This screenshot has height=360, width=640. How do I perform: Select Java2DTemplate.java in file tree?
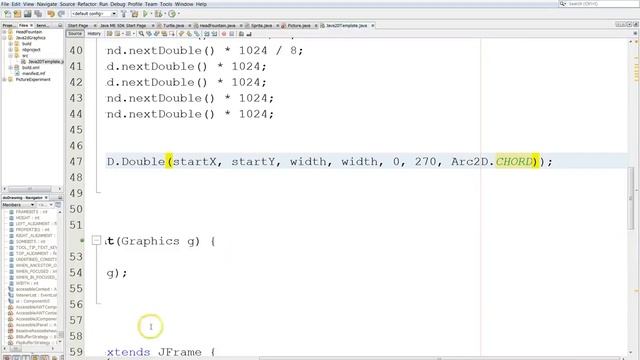46,62
